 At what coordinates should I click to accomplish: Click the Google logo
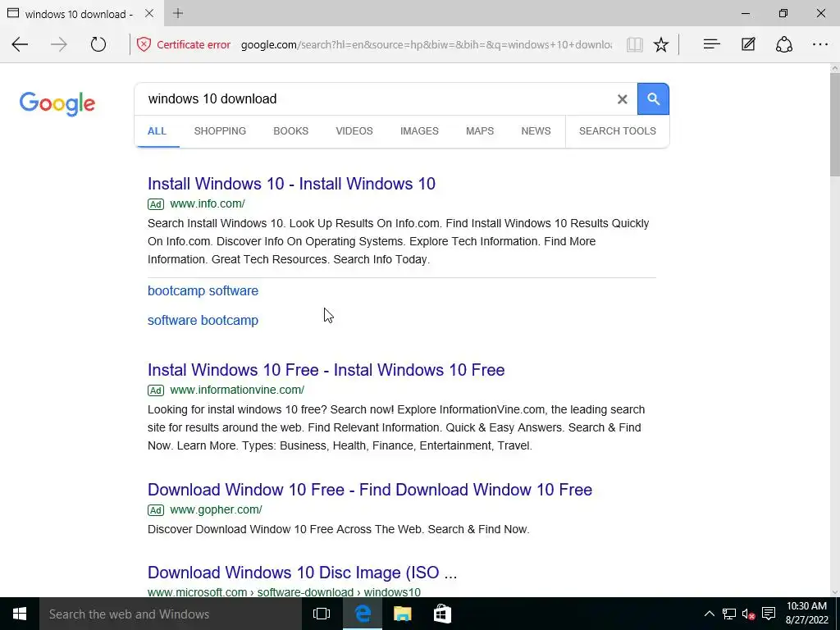pyautogui.click(x=57, y=103)
